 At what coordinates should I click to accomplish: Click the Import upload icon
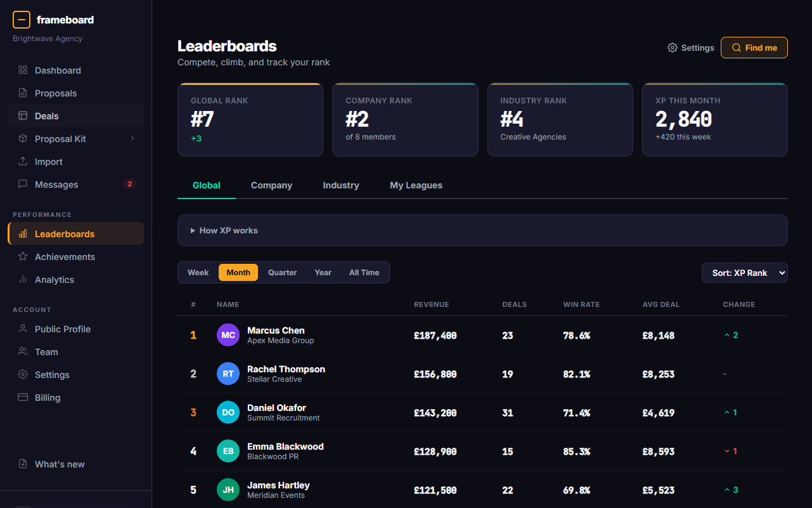[23, 162]
